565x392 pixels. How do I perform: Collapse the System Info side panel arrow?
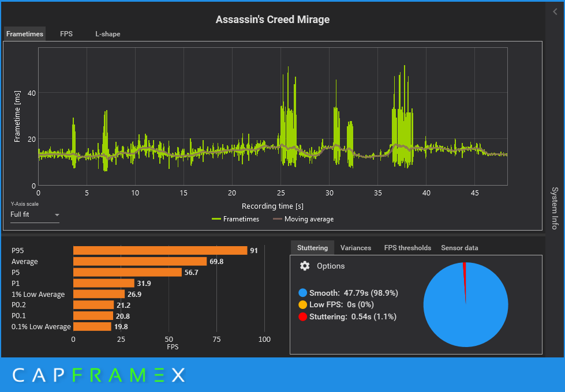pos(555,12)
